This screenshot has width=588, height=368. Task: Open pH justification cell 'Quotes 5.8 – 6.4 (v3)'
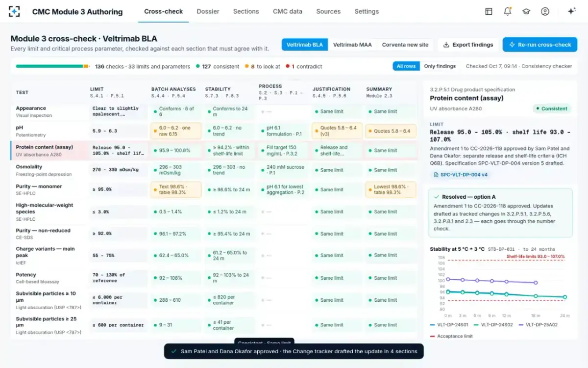click(338, 131)
